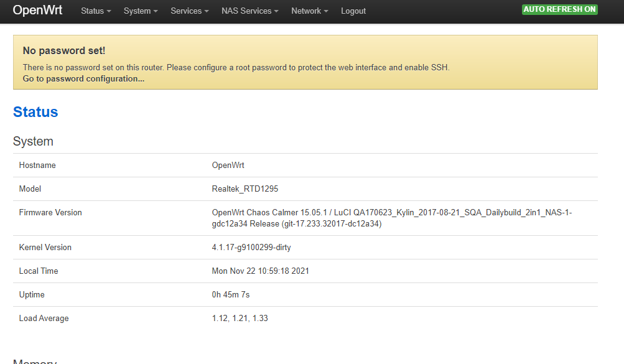Click the Local Time label
Screen dimensions: 624x364
[x=39, y=271]
